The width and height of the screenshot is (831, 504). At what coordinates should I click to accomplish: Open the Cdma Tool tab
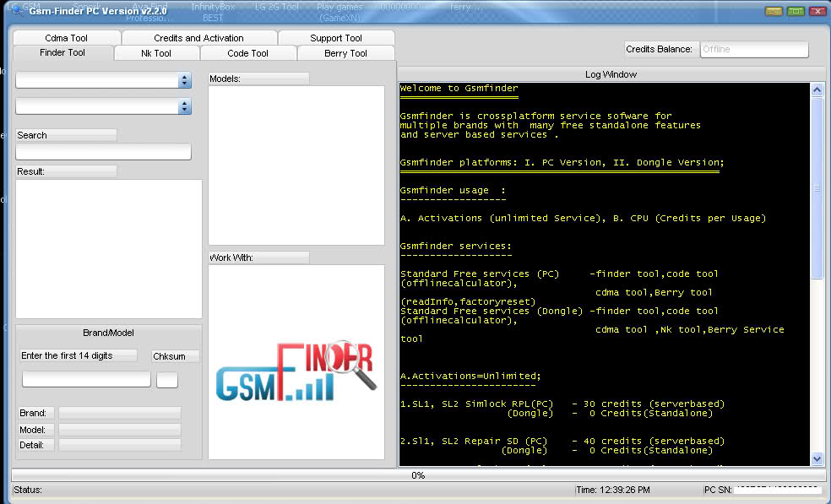pos(67,38)
